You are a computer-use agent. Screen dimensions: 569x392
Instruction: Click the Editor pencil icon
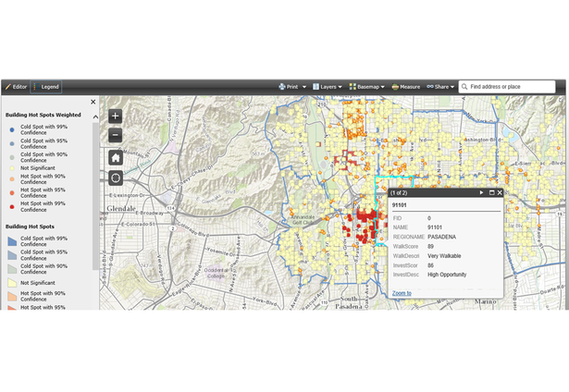pyautogui.click(x=8, y=87)
